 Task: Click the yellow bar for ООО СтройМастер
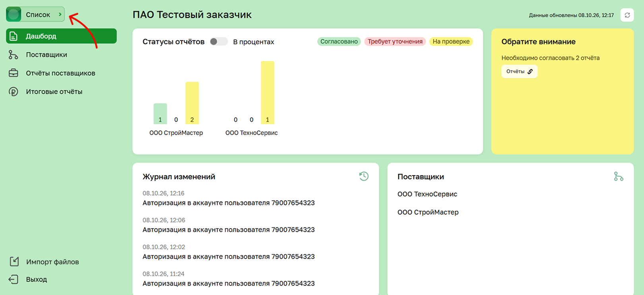tap(192, 103)
